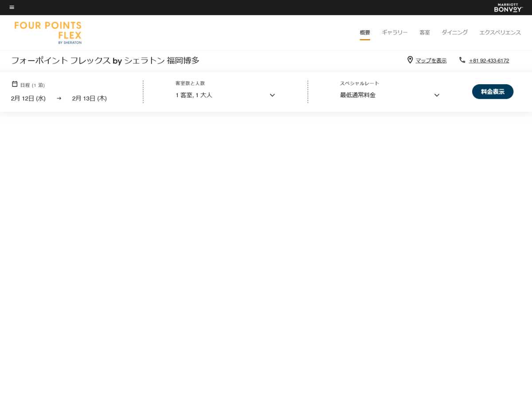
Task: Click the 最低通常料金 value
Action: [x=358, y=95]
